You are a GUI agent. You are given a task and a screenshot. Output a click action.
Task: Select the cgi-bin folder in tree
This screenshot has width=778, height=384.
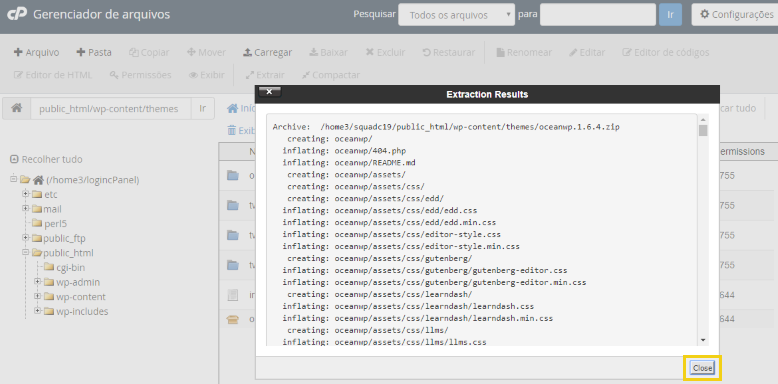tap(70, 267)
